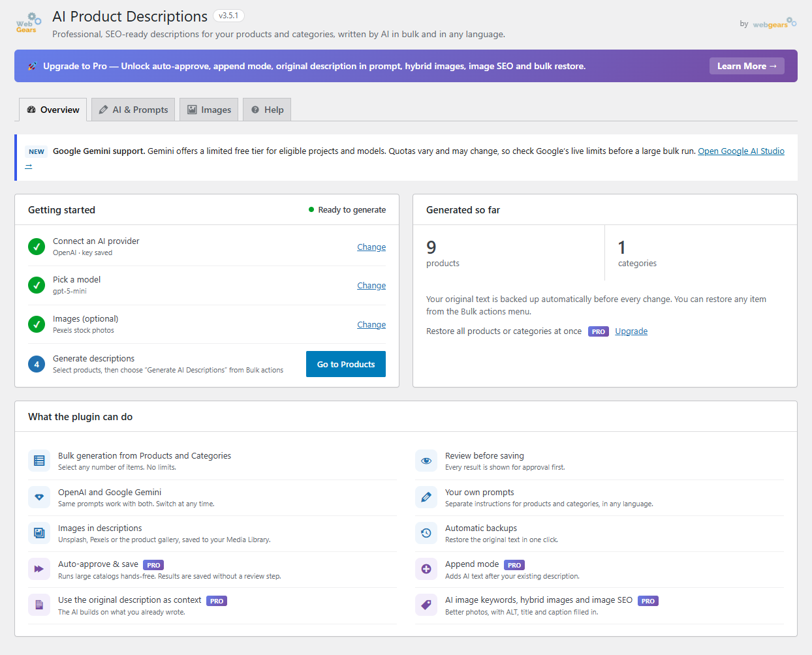Viewport: 812px width, 655px height.
Task: Change the gpt-5-mini model selection
Action: pyautogui.click(x=371, y=286)
